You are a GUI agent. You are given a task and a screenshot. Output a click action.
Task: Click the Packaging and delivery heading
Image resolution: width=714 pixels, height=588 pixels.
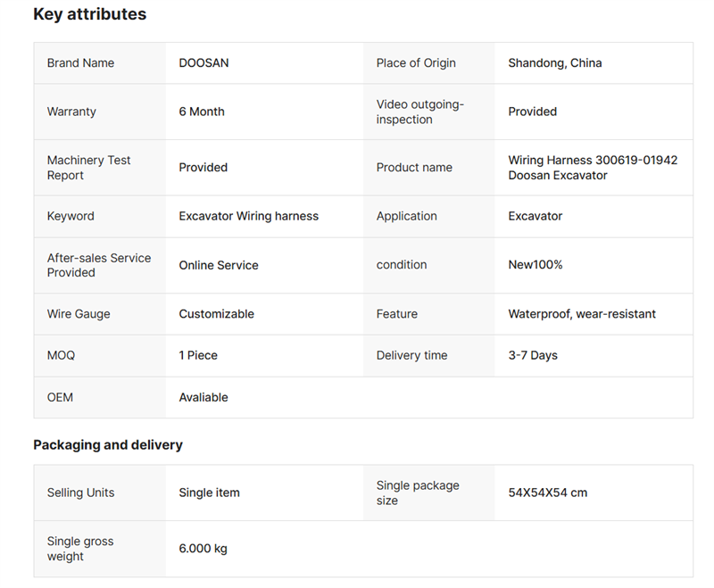108,444
